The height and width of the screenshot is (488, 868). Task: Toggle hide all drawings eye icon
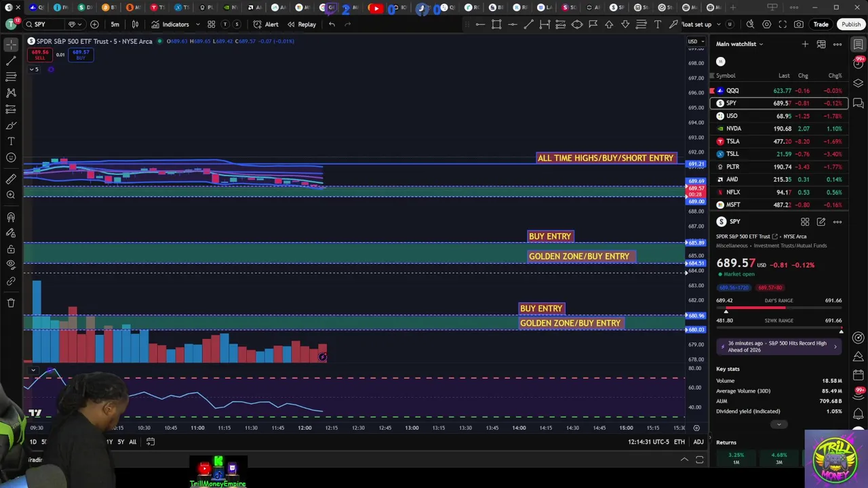click(x=11, y=265)
